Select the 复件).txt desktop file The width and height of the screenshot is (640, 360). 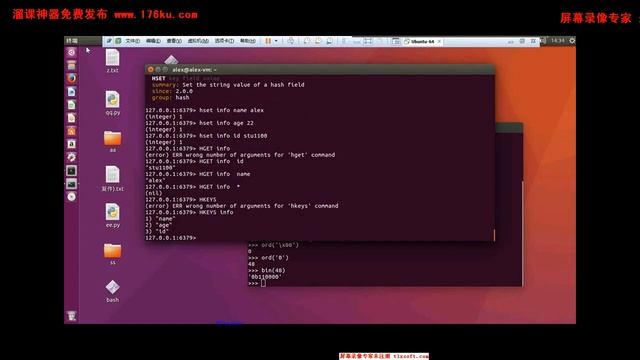pyautogui.click(x=112, y=178)
